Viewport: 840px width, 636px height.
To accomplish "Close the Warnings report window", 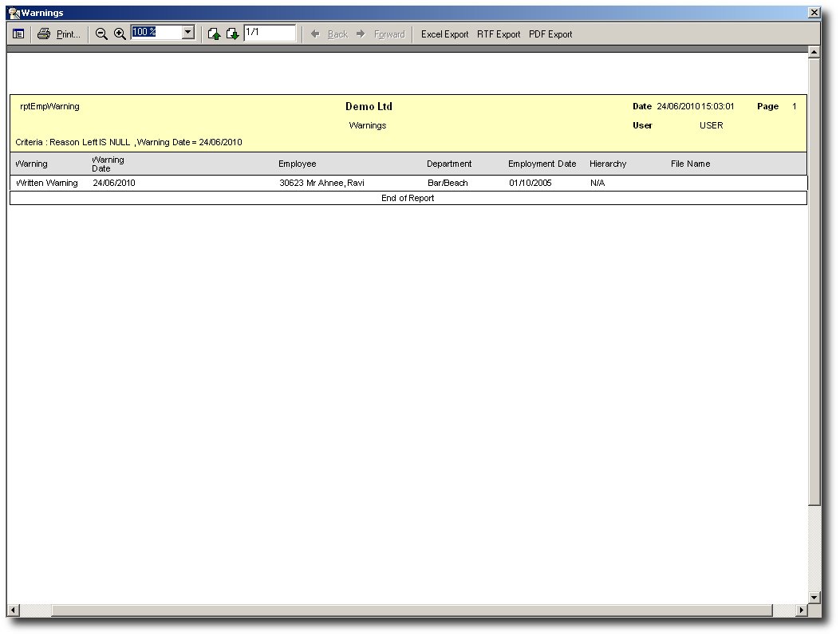I will click(x=814, y=13).
